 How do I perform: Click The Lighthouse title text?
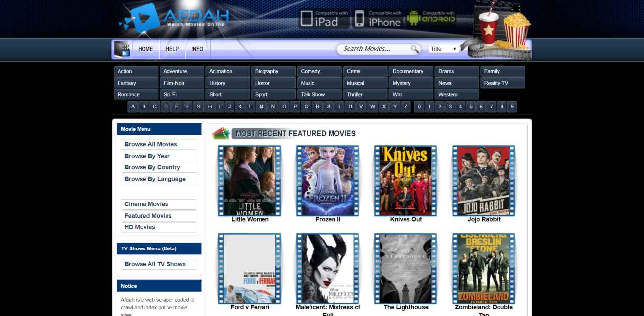[406, 308]
